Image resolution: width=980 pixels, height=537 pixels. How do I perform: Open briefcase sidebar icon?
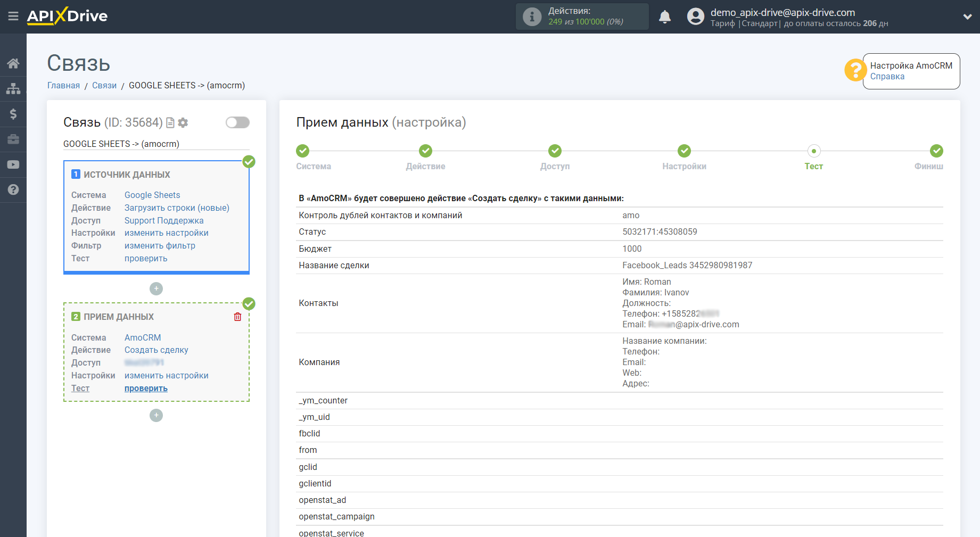[13, 139]
